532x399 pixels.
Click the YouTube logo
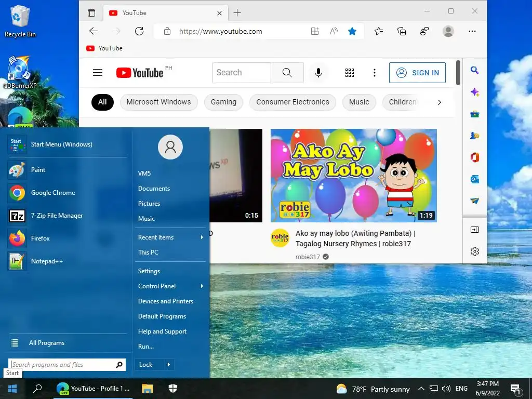pos(139,73)
